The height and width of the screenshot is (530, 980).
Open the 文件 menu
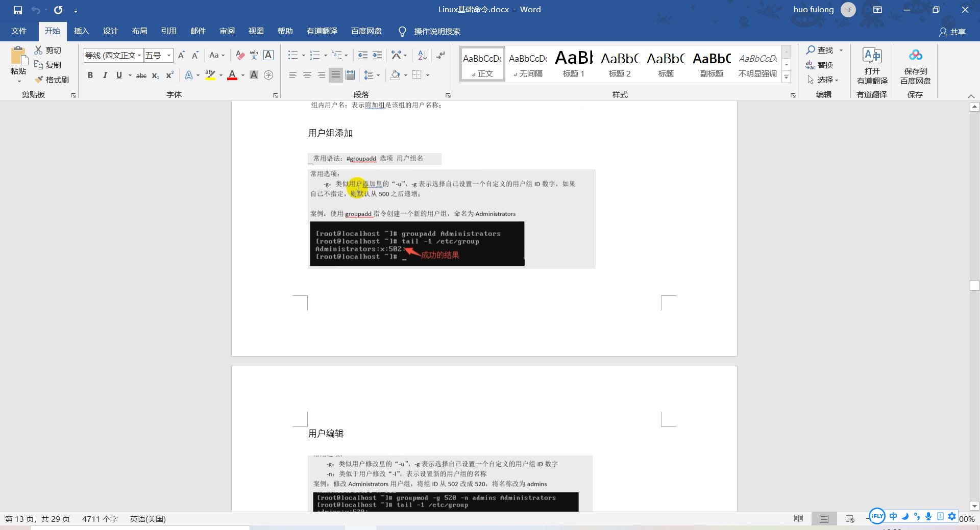click(x=18, y=31)
